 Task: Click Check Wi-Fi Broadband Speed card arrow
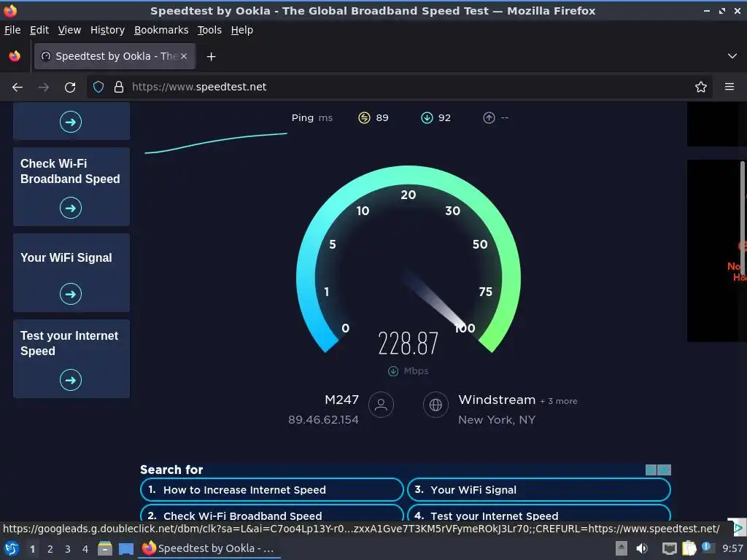pos(71,208)
